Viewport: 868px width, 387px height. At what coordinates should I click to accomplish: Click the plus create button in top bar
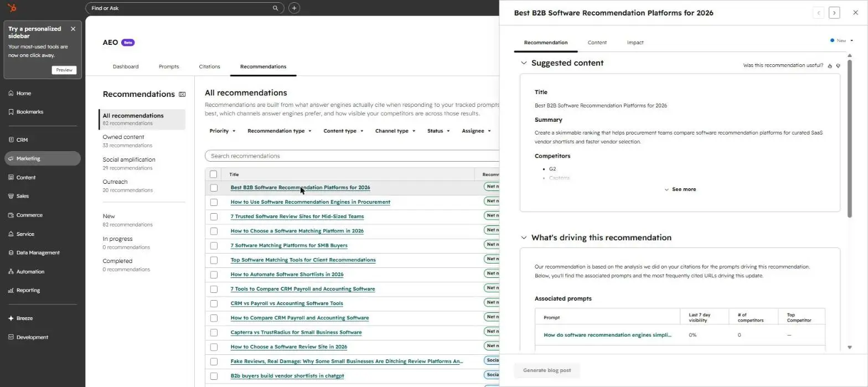pos(294,8)
